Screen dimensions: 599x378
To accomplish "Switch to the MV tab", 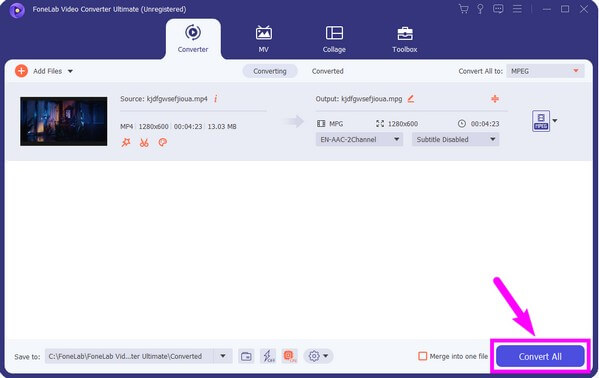I will [264, 39].
